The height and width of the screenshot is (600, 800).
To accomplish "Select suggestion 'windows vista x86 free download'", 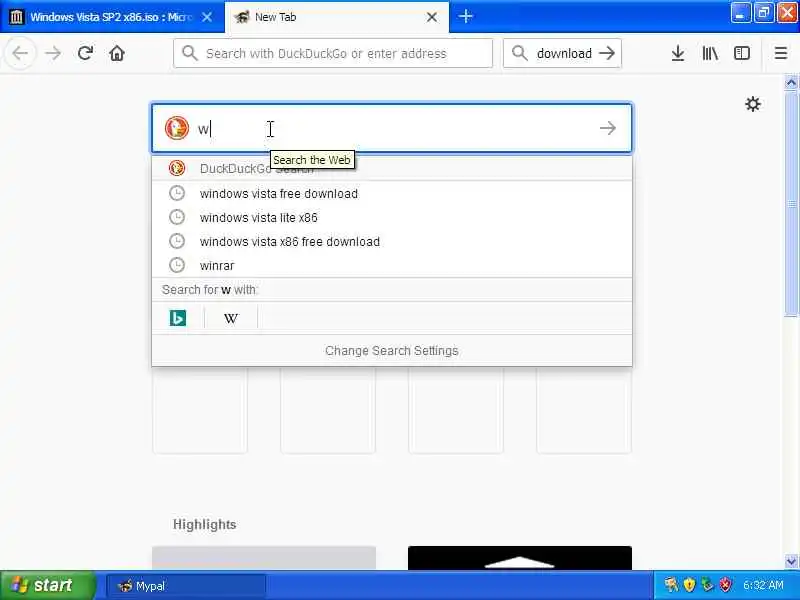I will [392, 241].
